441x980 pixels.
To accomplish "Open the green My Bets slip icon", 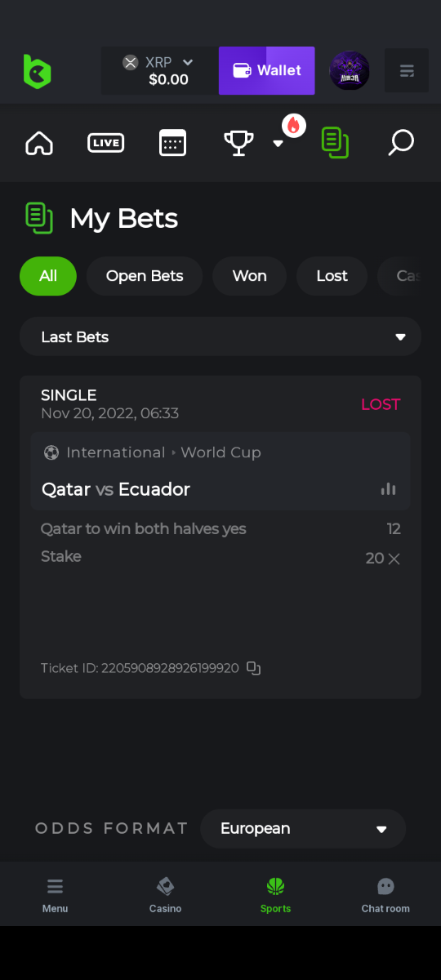I will tap(335, 143).
